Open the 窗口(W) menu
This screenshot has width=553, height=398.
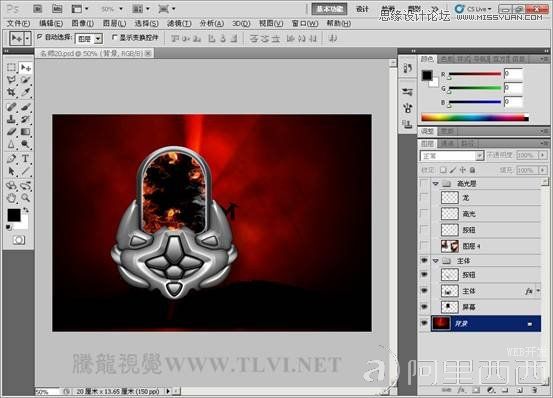coord(305,23)
